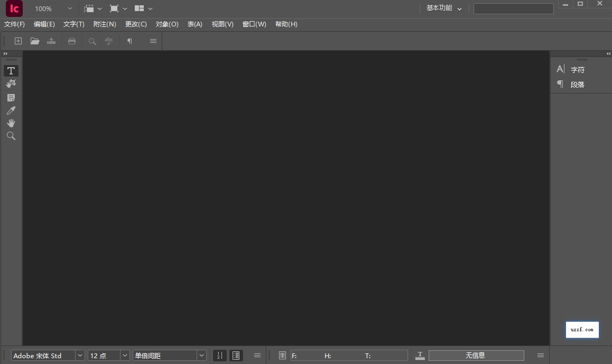
Task: Open the Character panel
Action: [578, 69]
